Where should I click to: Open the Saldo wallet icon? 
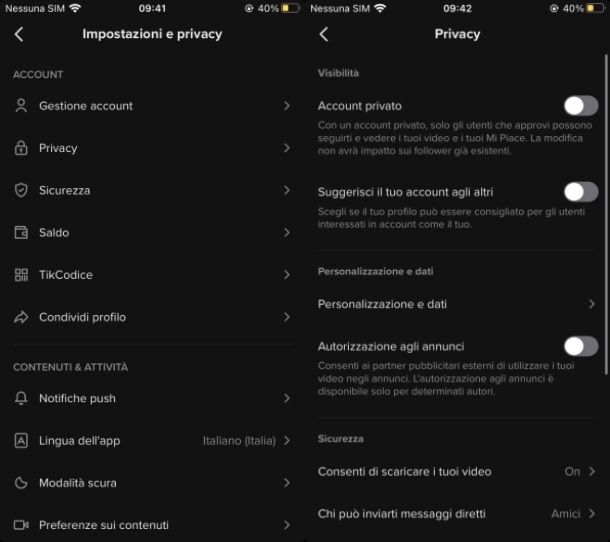(21, 232)
